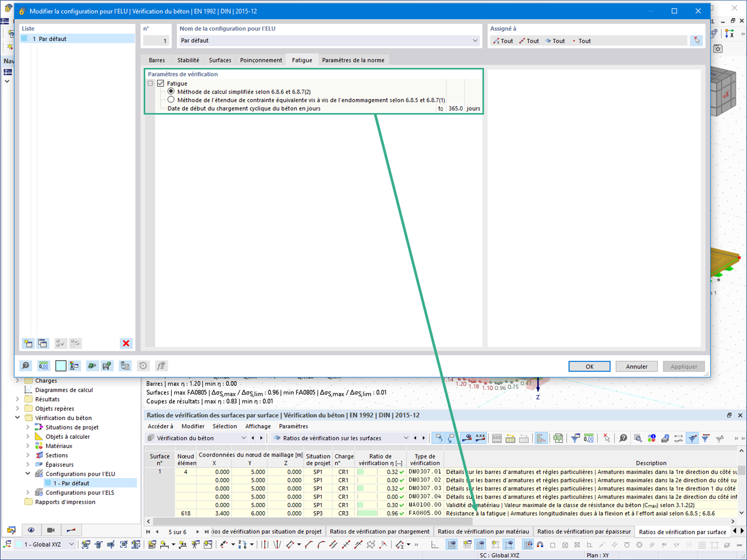Click the first-page arrow of the table tab navigator
The image size is (747, 560).
coord(148,532)
